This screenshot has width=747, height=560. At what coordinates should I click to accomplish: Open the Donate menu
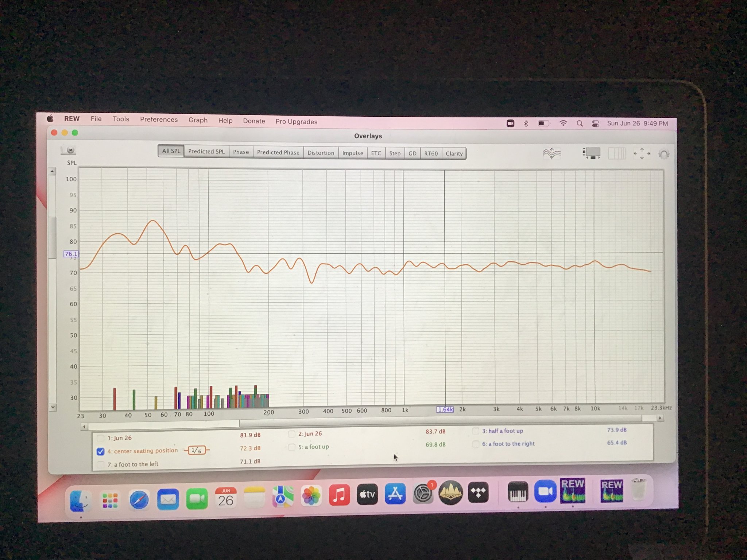click(254, 121)
